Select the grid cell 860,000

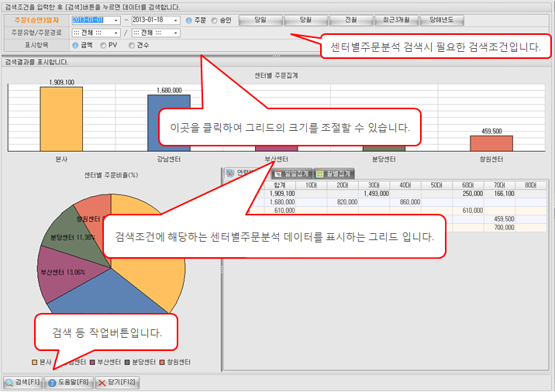pyautogui.click(x=405, y=202)
